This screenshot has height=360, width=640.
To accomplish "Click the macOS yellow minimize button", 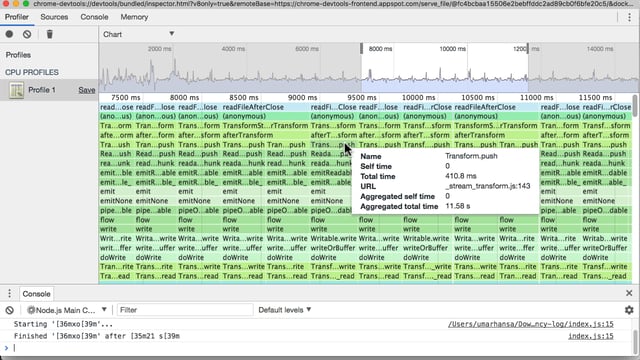I will pos(16,3).
